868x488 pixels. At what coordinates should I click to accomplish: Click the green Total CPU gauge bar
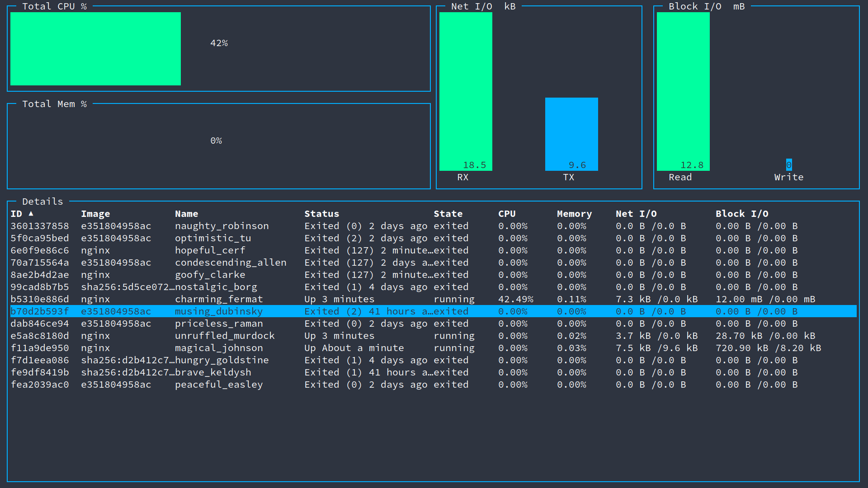point(95,49)
